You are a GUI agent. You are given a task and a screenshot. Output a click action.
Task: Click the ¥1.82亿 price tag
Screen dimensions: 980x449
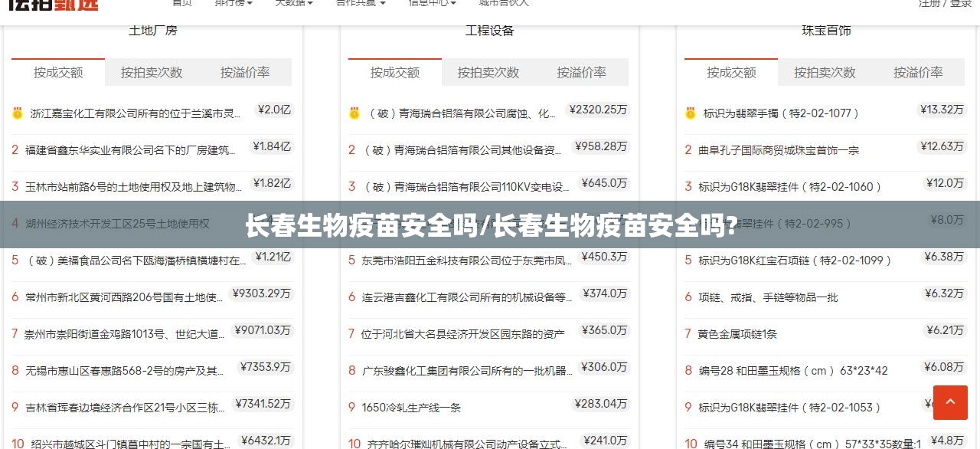tap(272, 183)
